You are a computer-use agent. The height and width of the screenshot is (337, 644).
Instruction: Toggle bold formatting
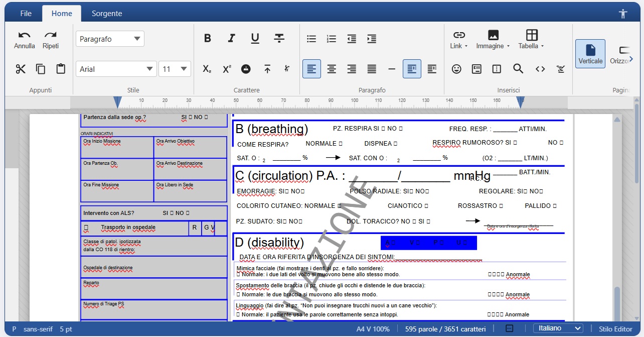point(207,39)
